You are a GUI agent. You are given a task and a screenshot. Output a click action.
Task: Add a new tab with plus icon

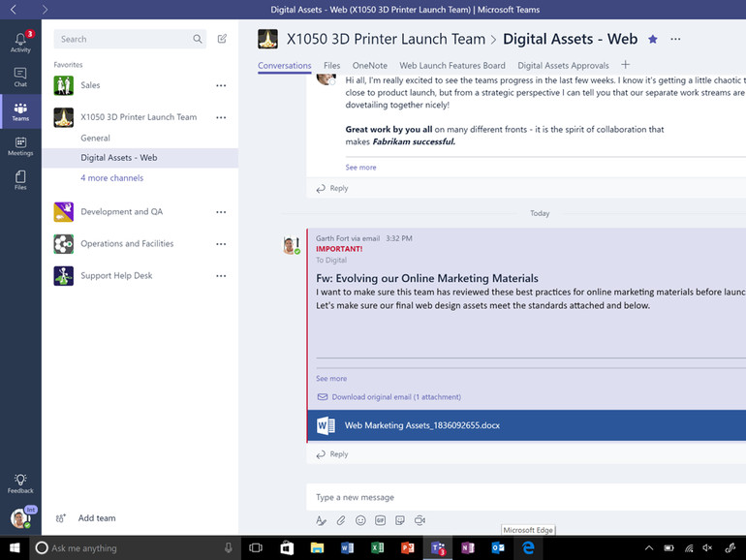pos(626,64)
